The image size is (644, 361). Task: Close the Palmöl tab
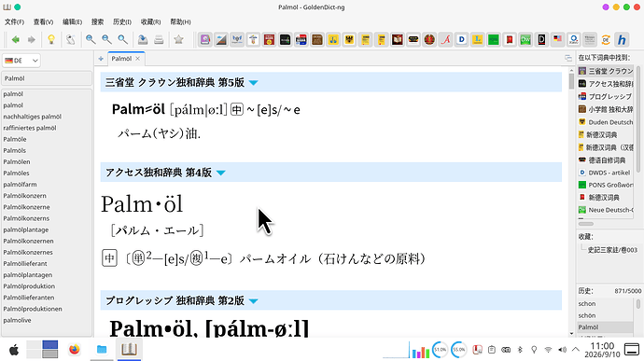click(137, 59)
